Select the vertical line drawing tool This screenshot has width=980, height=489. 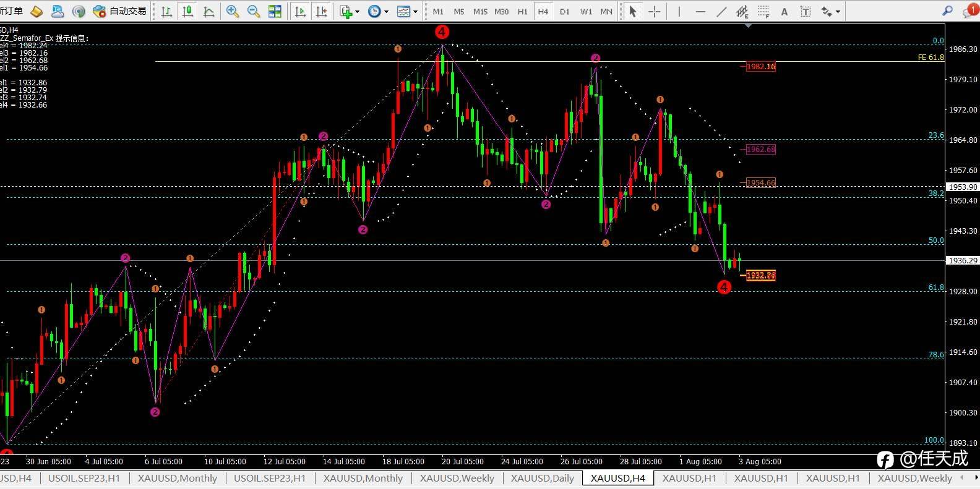679,11
